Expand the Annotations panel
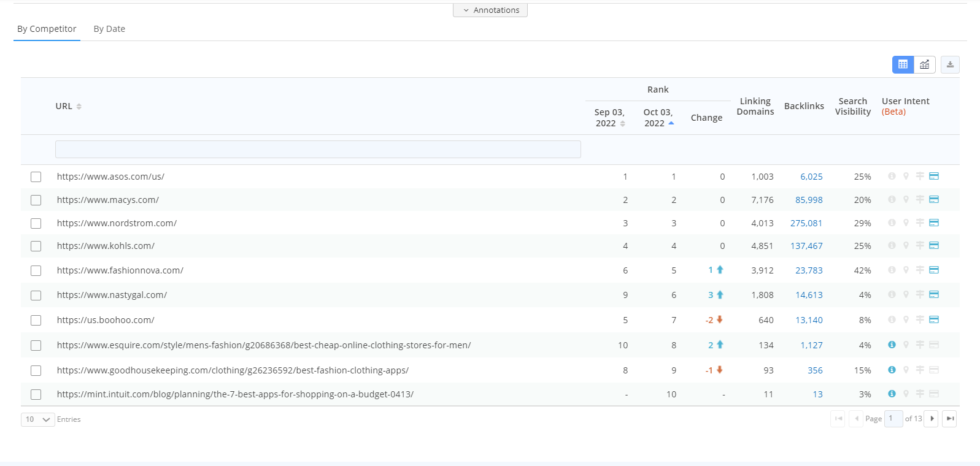 click(490, 10)
